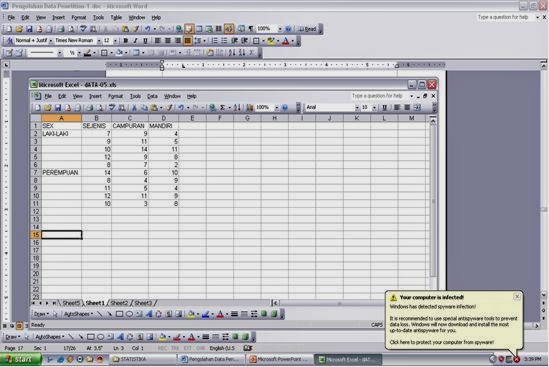Viewport: 549px width, 367px height.
Task: Click AutoSum sigma icon in Excel
Action: (x=222, y=108)
